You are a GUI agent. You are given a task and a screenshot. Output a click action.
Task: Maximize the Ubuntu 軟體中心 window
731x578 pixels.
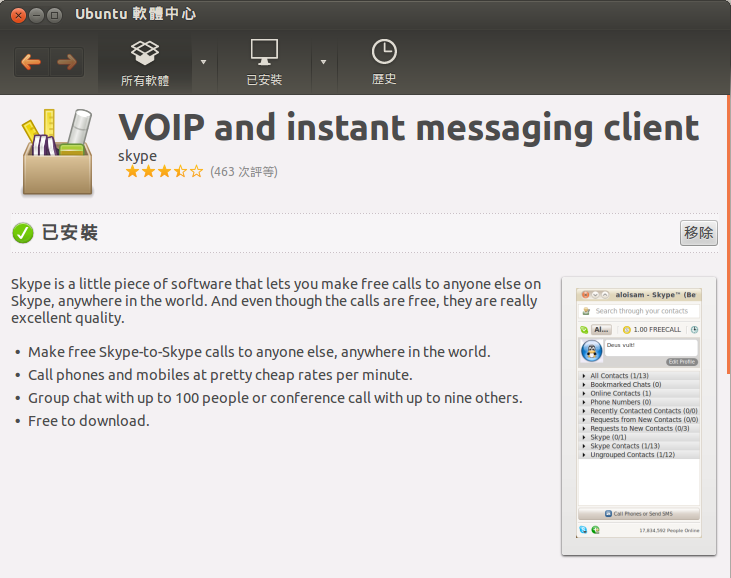point(55,15)
